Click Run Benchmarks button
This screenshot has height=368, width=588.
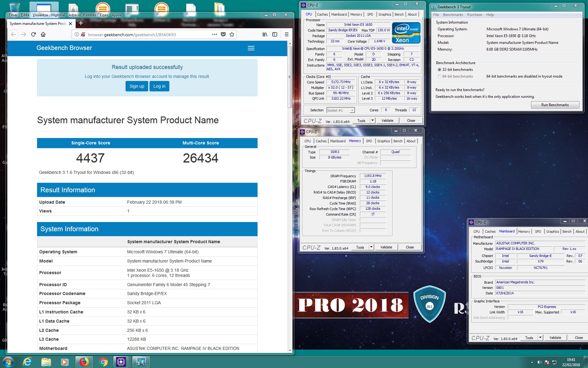click(555, 105)
